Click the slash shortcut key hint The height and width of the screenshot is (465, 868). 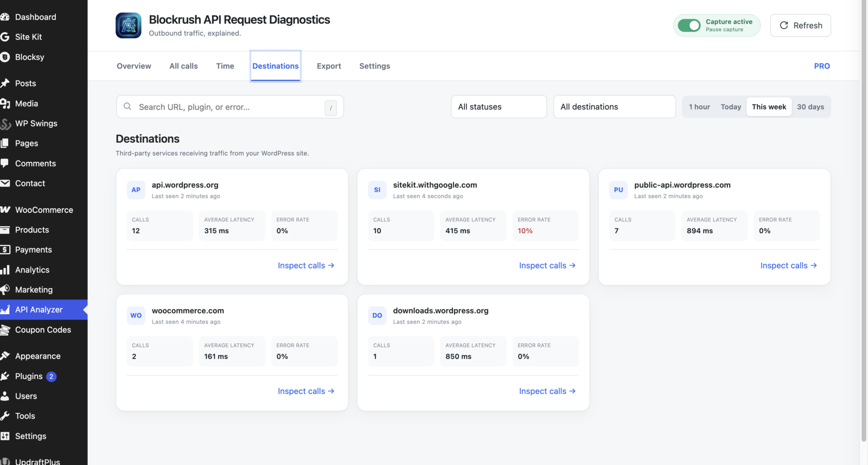[331, 107]
